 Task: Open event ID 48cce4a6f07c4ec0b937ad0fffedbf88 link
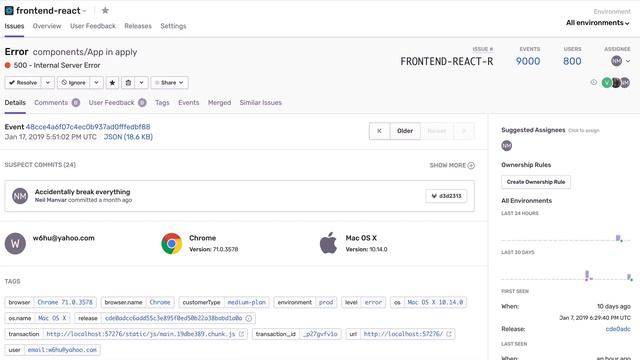[88, 127]
